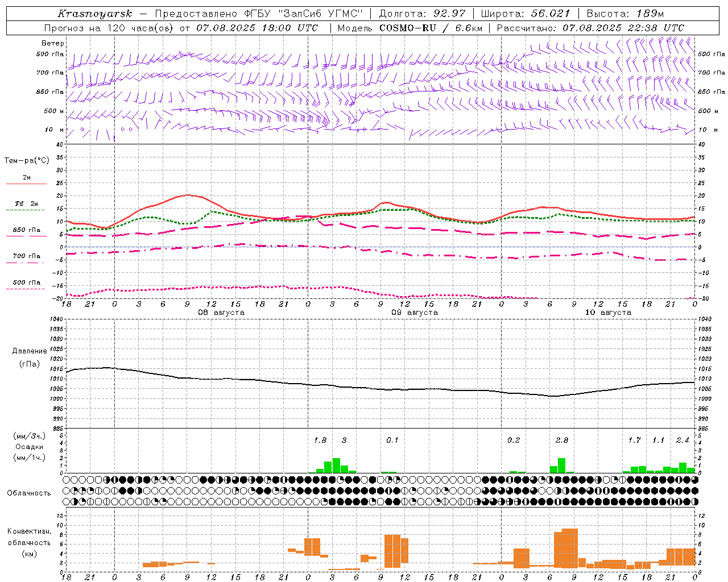Click the dashed line under 700 гПа legend
This screenshot has width=728, height=582.
26,263
